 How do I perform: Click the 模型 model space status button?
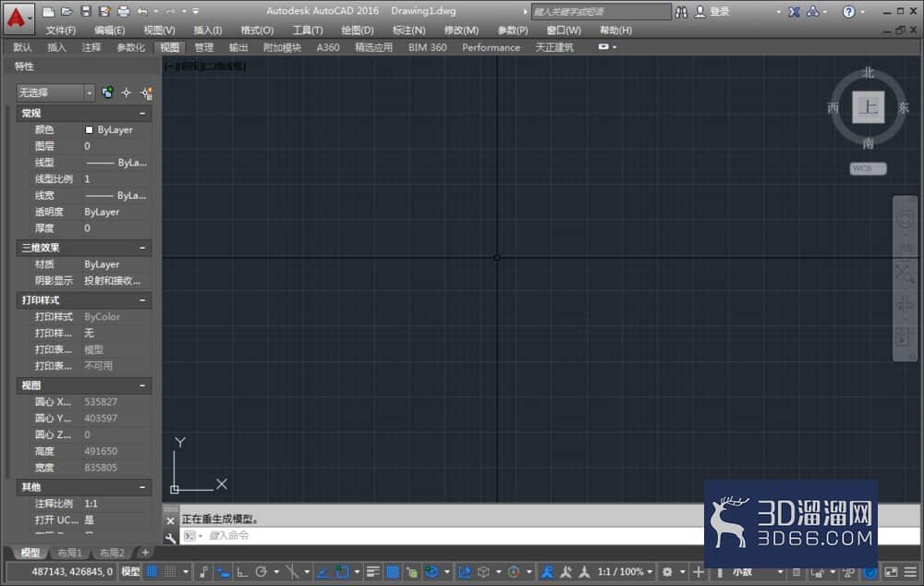[x=130, y=572]
